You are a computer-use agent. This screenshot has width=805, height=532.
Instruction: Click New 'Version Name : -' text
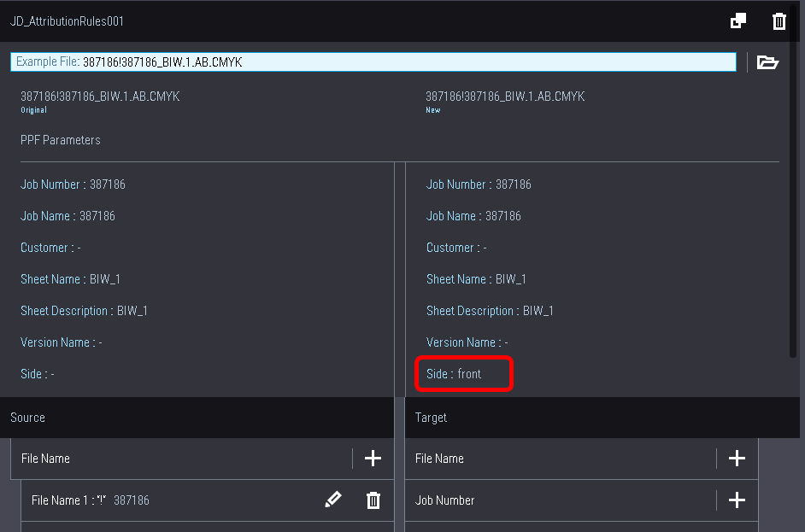pyautogui.click(x=467, y=342)
